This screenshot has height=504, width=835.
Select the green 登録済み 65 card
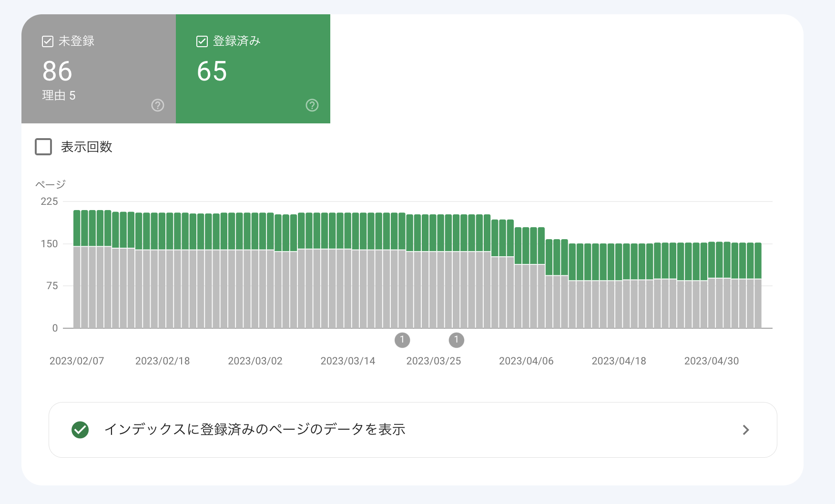pyautogui.click(x=253, y=69)
